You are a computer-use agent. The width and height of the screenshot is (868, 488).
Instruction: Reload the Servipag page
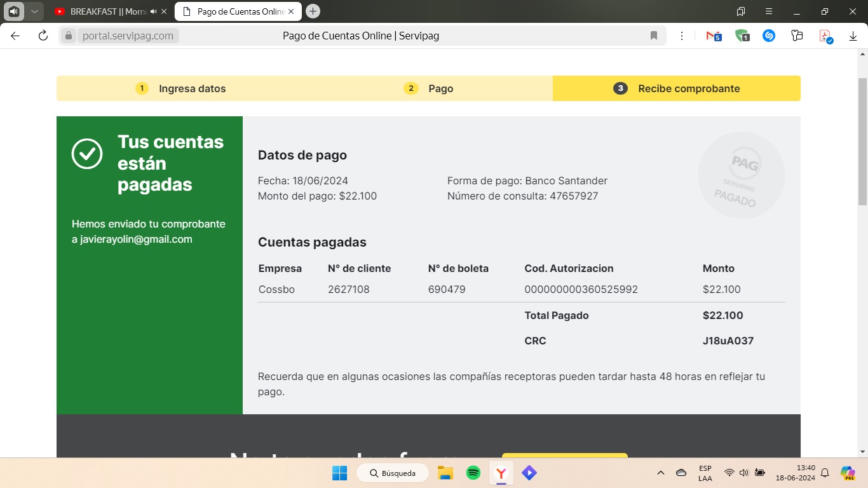(x=43, y=36)
